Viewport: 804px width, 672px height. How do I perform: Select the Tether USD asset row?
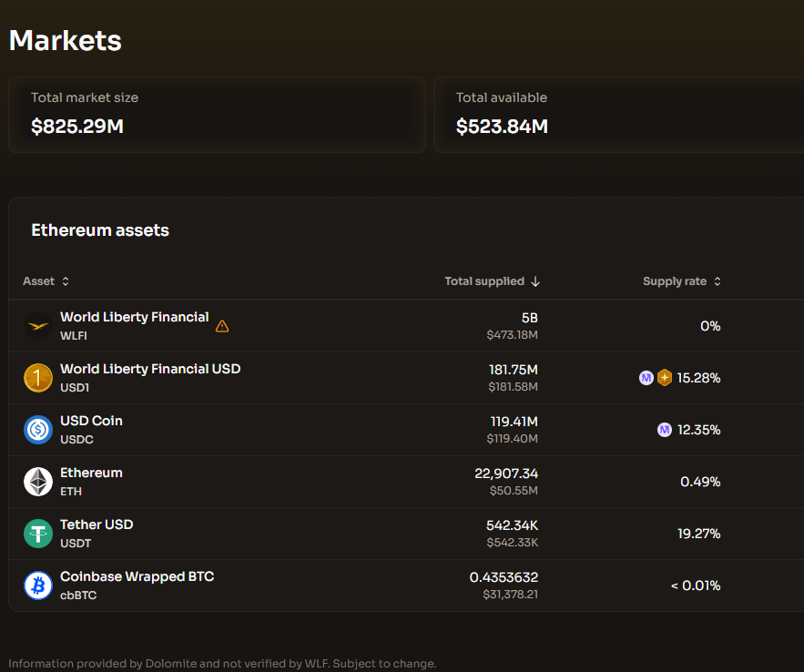pos(406,533)
